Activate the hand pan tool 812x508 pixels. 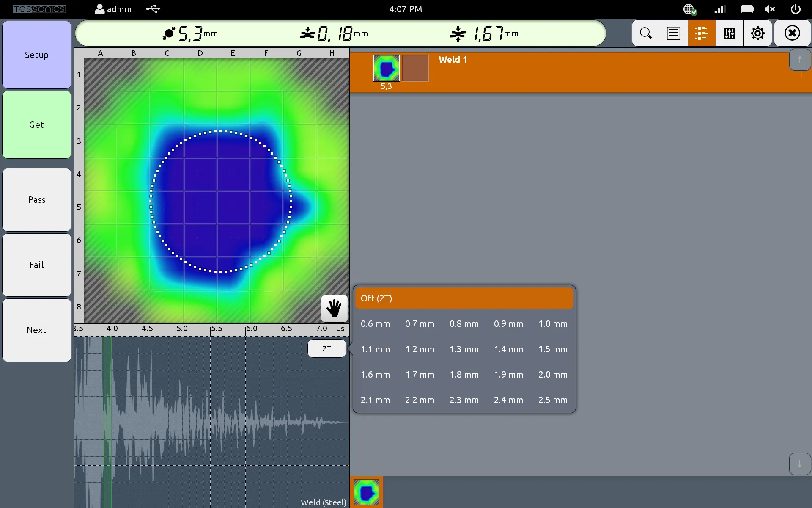coord(334,309)
